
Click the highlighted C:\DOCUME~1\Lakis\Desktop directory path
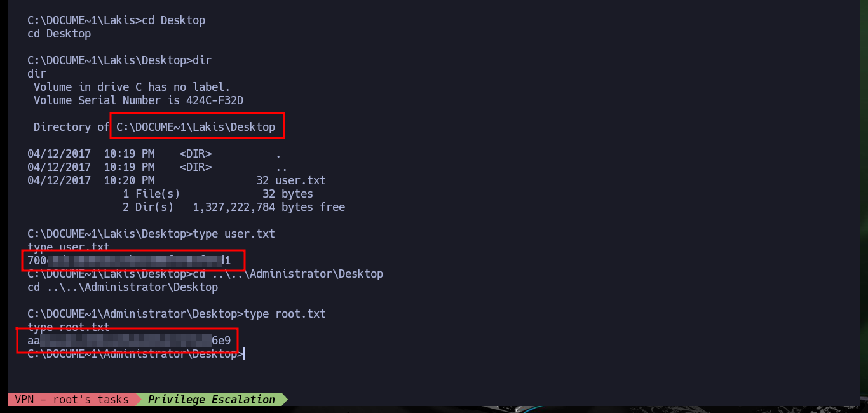point(196,127)
